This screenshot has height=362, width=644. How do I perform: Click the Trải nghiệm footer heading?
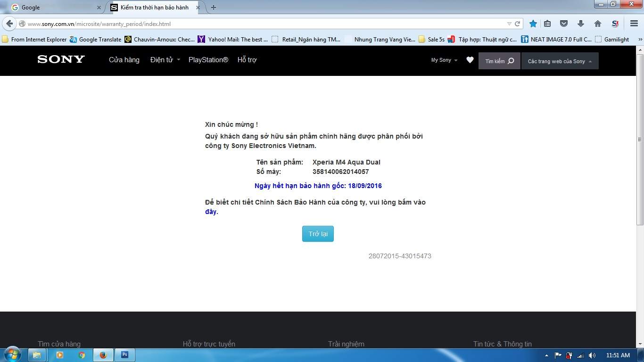(346, 344)
